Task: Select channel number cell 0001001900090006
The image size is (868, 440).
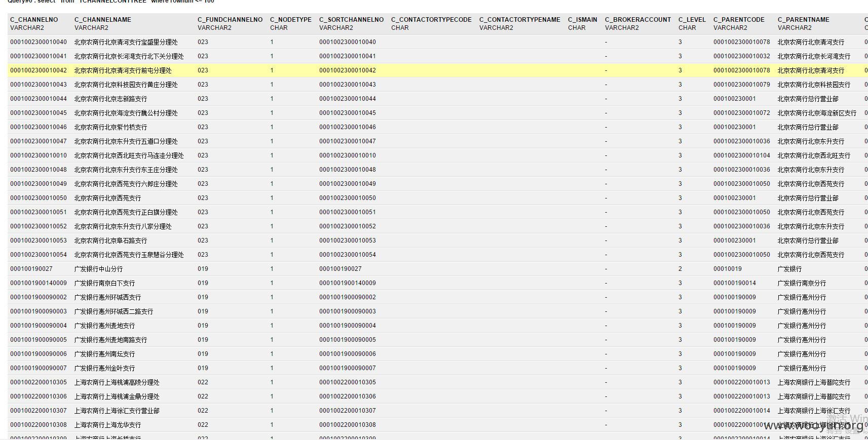Action: (x=39, y=354)
